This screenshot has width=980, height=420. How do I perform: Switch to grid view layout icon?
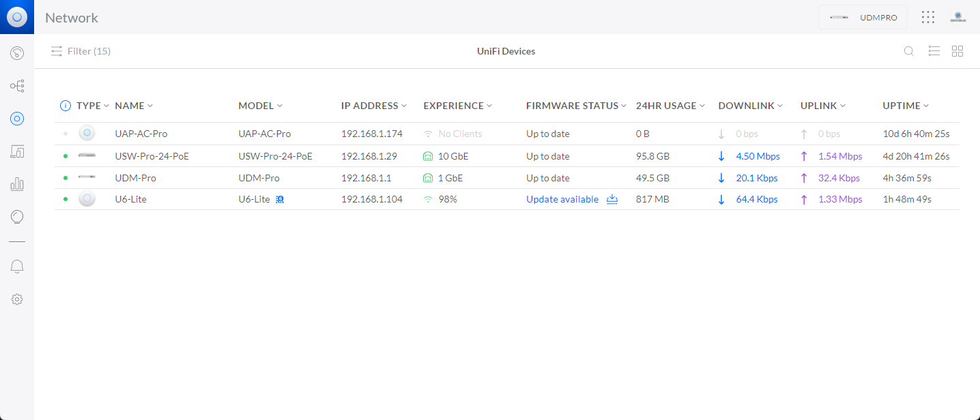957,51
